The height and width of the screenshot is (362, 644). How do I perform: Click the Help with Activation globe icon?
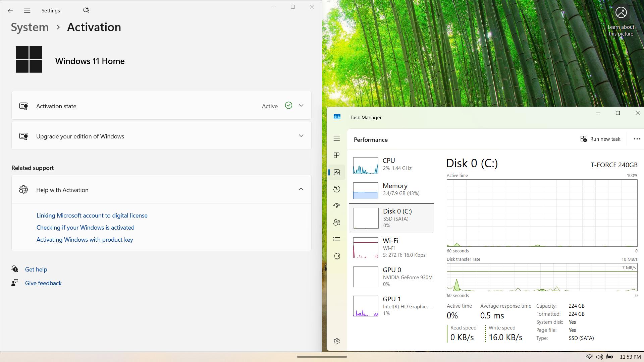pos(23,190)
